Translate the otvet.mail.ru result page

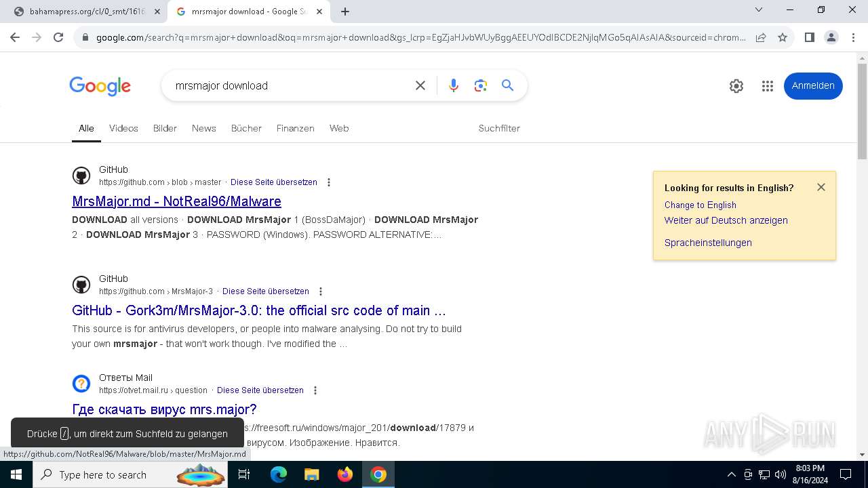pyautogui.click(x=260, y=390)
